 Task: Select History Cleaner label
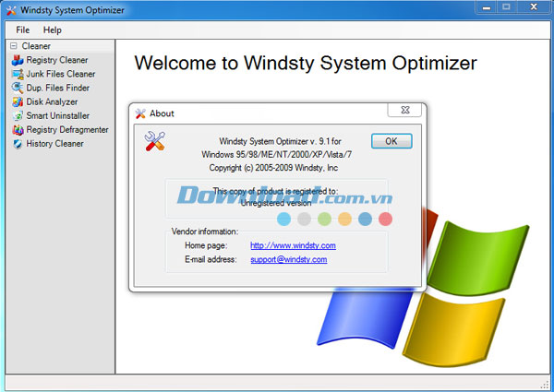click(x=54, y=144)
